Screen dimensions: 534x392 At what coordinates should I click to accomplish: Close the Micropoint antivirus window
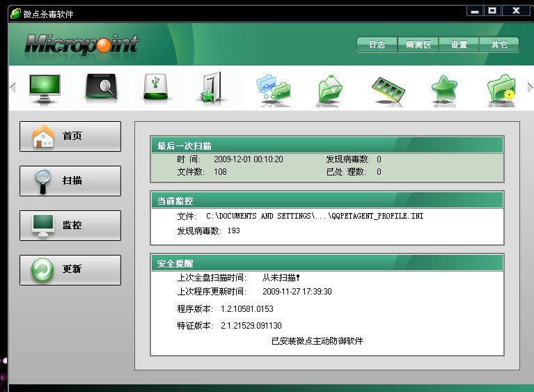[517, 11]
